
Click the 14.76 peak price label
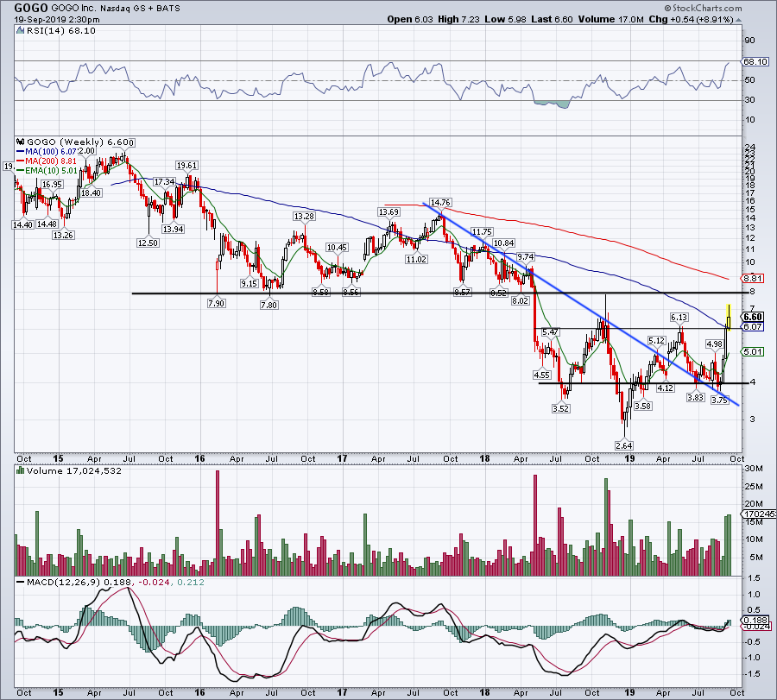click(x=440, y=202)
